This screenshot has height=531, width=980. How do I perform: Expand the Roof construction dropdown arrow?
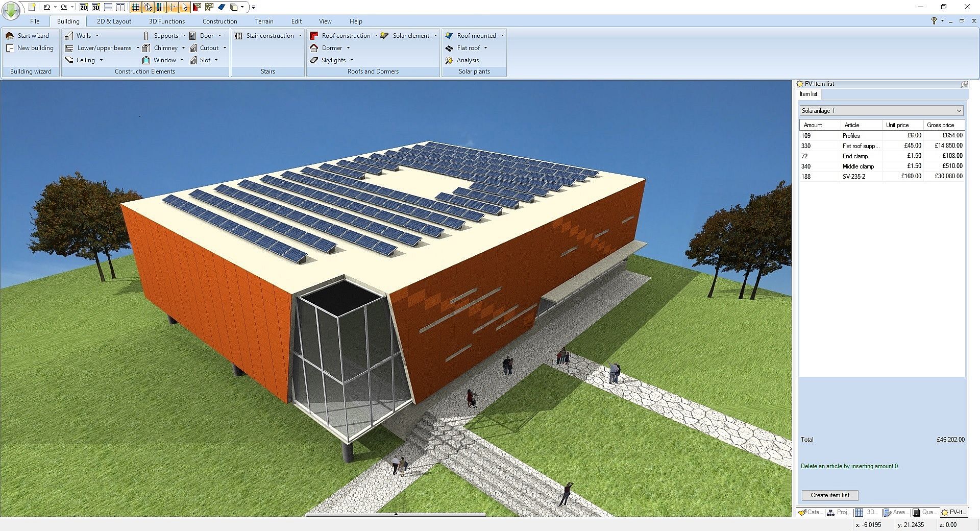[376, 36]
